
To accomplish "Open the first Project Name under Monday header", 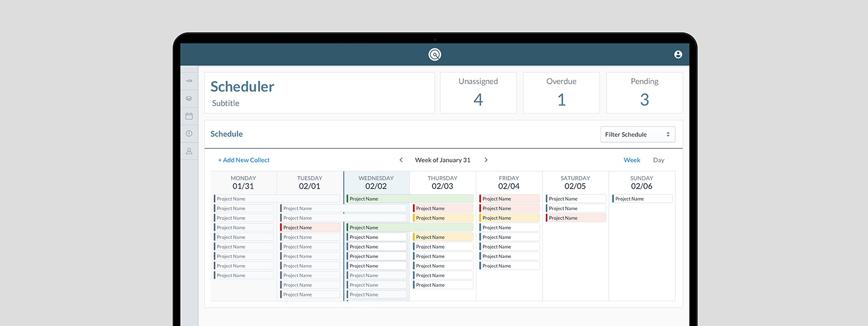I will 277,199.
